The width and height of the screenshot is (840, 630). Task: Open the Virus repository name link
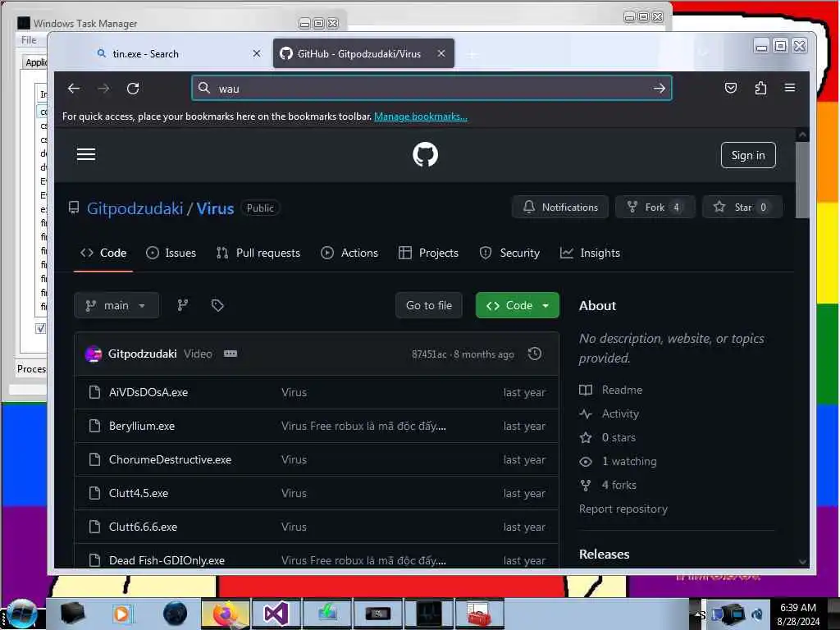coord(215,208)
